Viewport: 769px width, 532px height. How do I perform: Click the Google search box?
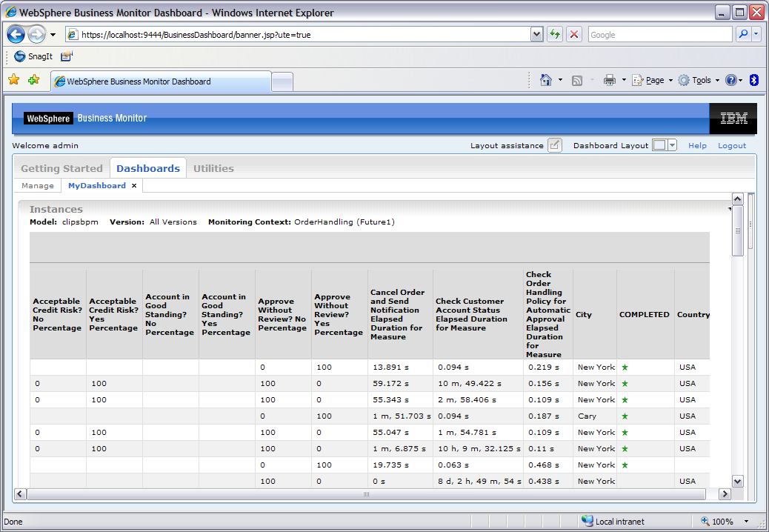[x=660, y=35]
